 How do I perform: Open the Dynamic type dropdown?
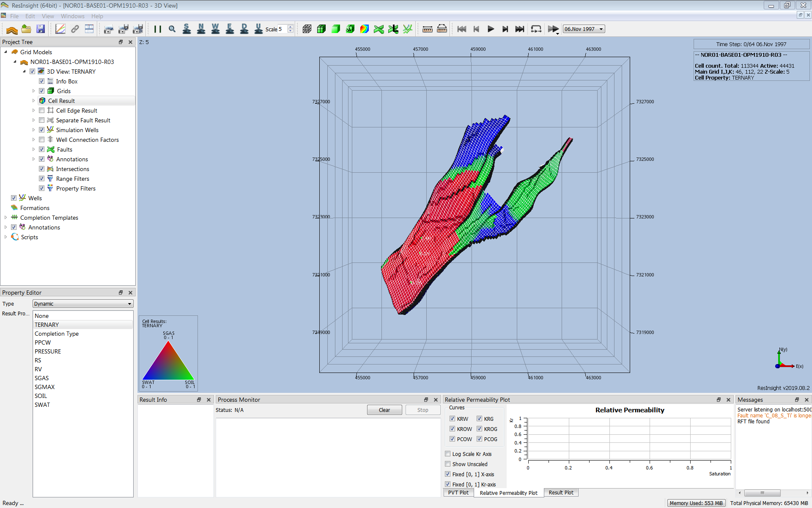pyautogui.click(x=83, y=304)
